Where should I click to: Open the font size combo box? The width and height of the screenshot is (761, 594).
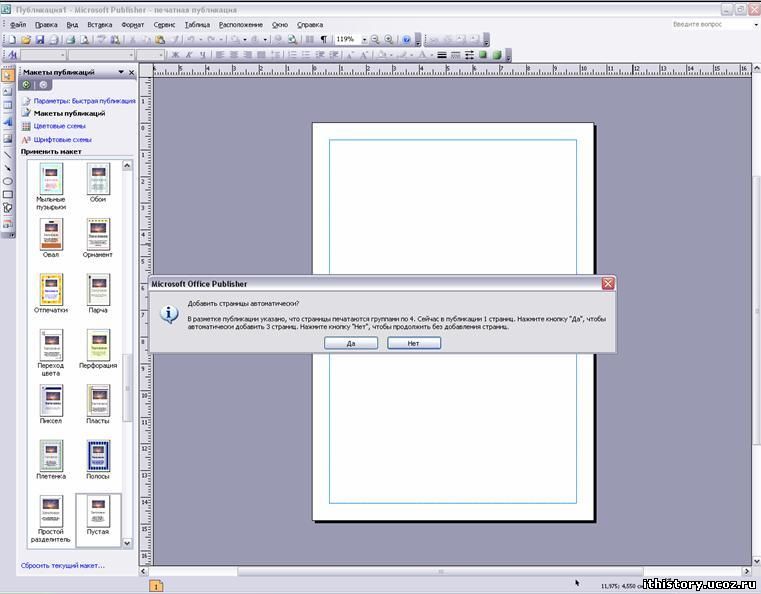coord(150,55)
